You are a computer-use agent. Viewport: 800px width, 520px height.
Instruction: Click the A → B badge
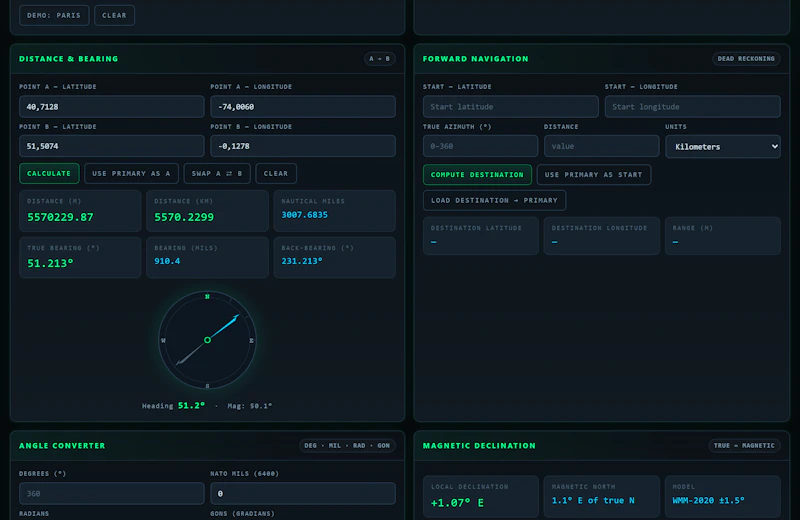[x=380, y=59]
